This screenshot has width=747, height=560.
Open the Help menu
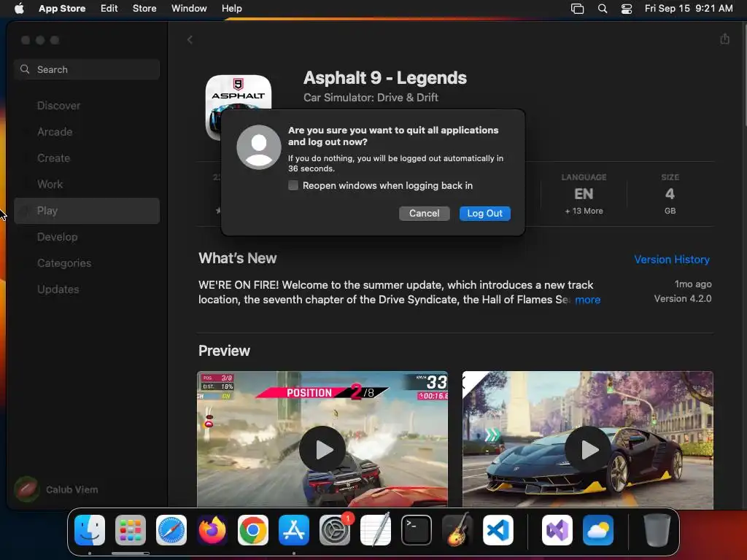point(231,9)
